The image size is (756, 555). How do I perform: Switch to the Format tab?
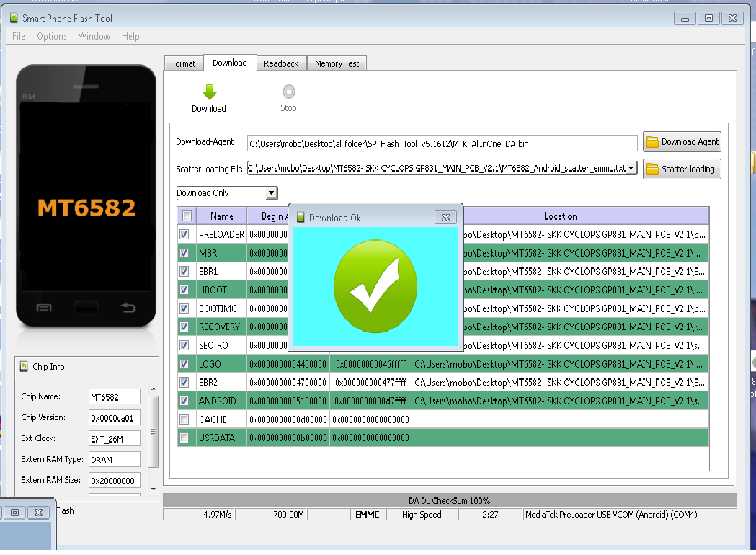coord(183,63)
